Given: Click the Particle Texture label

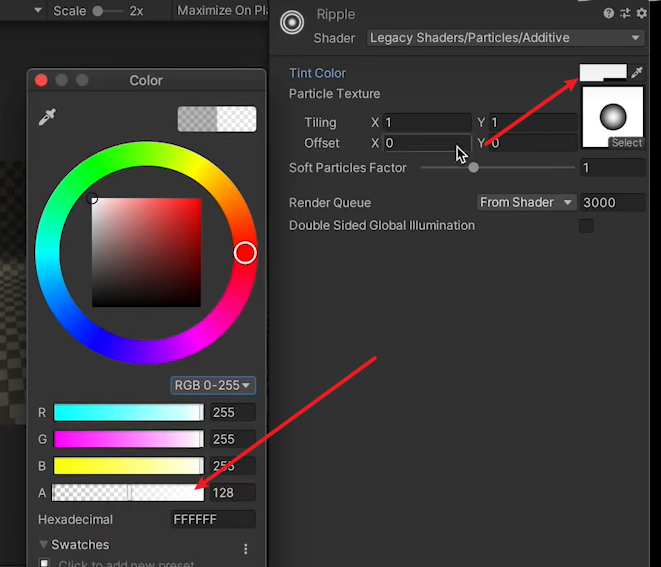Looking at the screenshot, I should 335,94.
